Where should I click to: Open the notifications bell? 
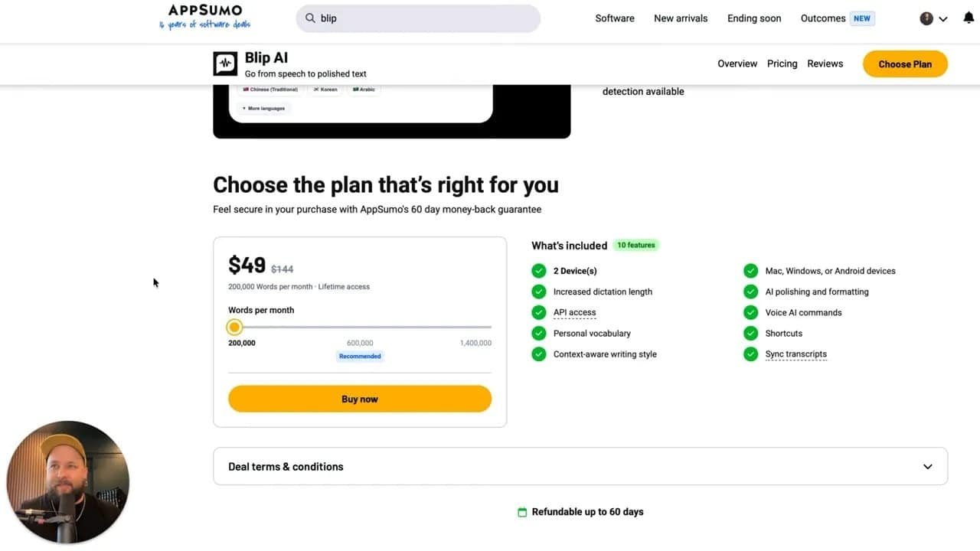[x=969, y=18]
